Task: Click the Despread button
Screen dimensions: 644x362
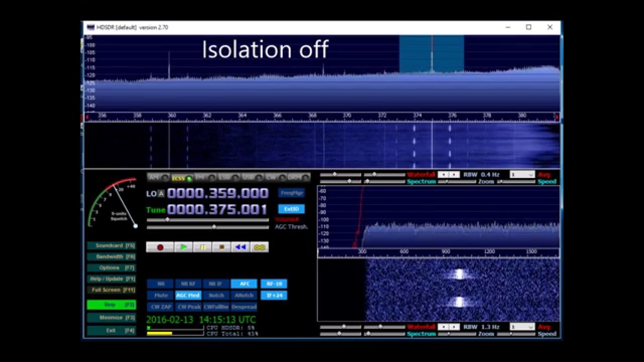Action: pyautogui.click(x=244, y=307)
